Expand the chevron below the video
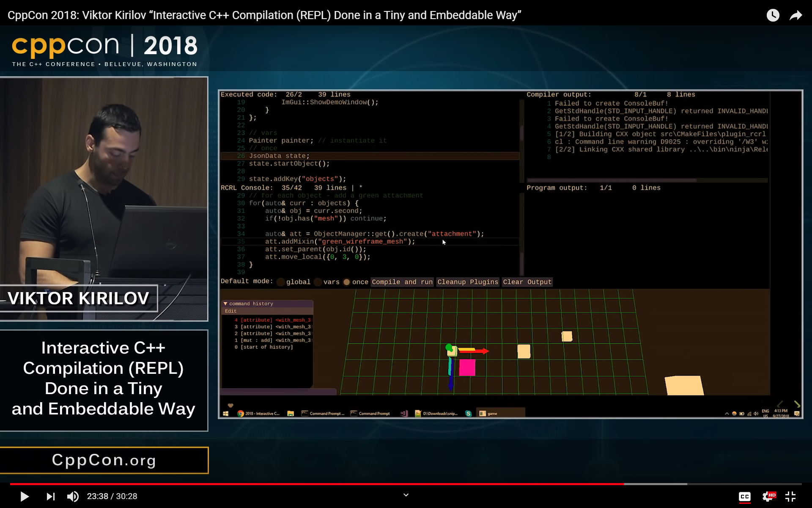812x508 pixels. (x=406, y=495)
